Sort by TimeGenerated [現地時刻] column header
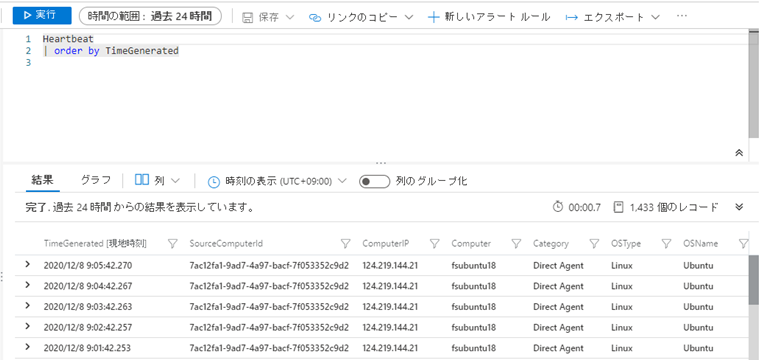The width and height of the screenshot is (765, 360). (95, 243)
